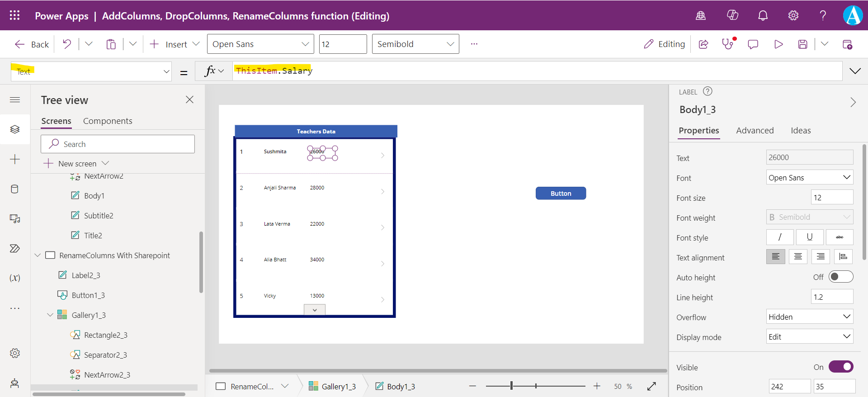
Task: Open the Overflow dropdown set to Hidden
Action: (809, 317)
